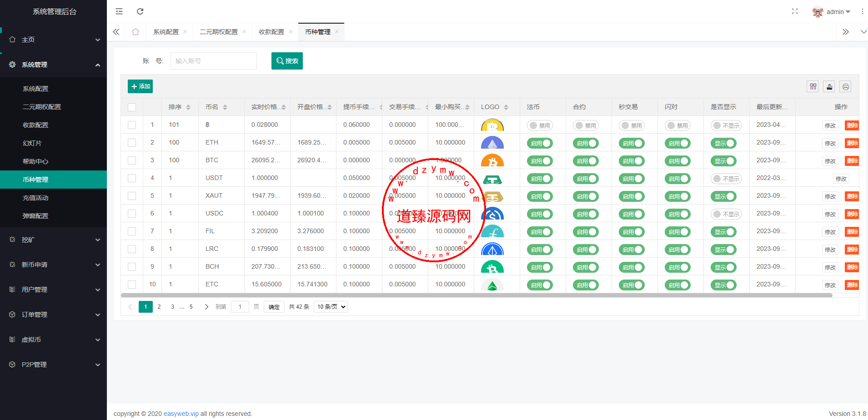Click the page number jump input

(x=240, y=307)
